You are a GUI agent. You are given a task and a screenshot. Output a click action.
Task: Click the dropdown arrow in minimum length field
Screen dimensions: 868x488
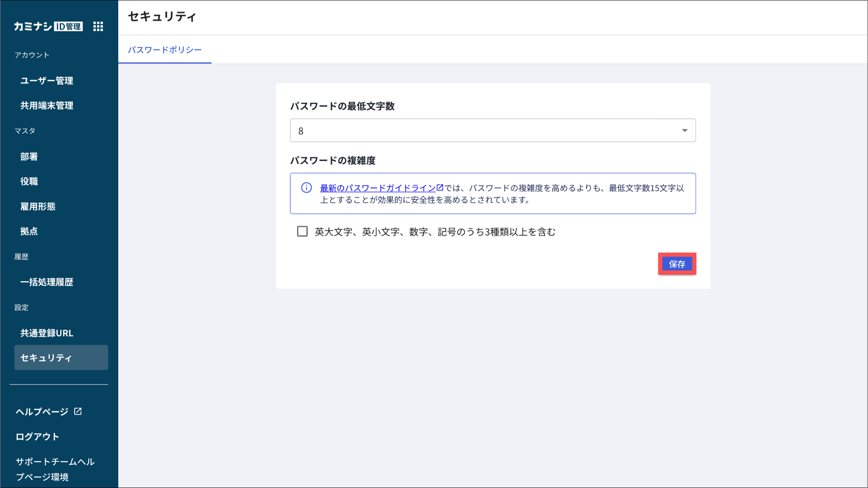(684, 131)
